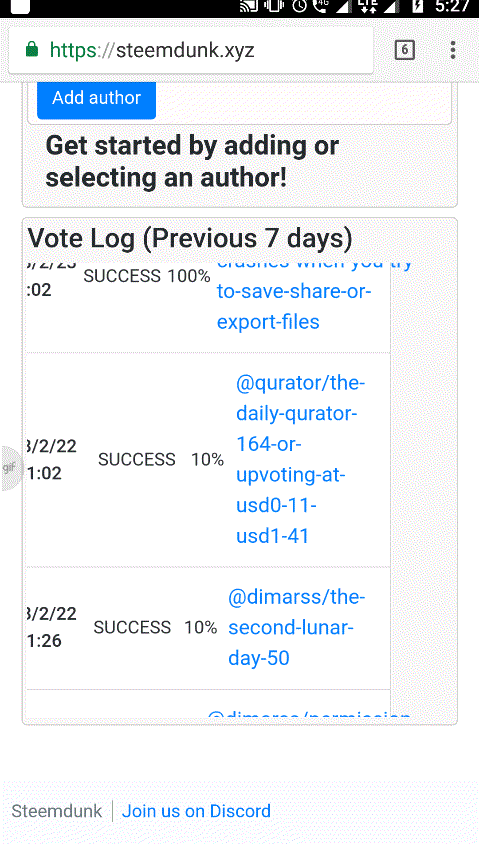Tap the SUCCESS 10% status for qurator row
The width and height of the screenshot is (480, 844).
(160, 459)
